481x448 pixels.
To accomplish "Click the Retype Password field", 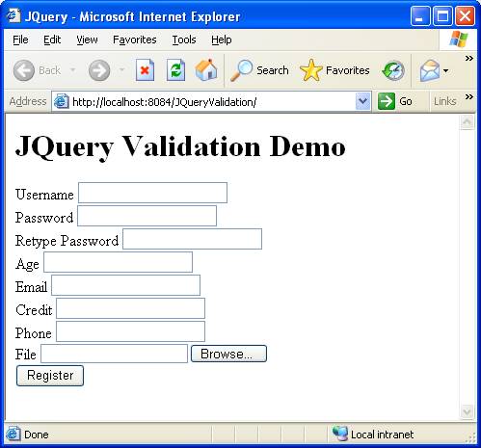I will [x=192, y=239].
